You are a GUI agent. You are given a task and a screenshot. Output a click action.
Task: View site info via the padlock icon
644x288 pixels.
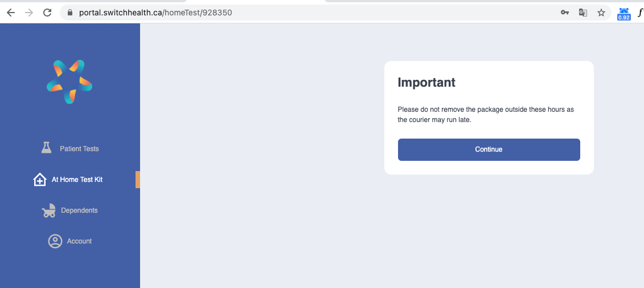click(x=70, y=13)
